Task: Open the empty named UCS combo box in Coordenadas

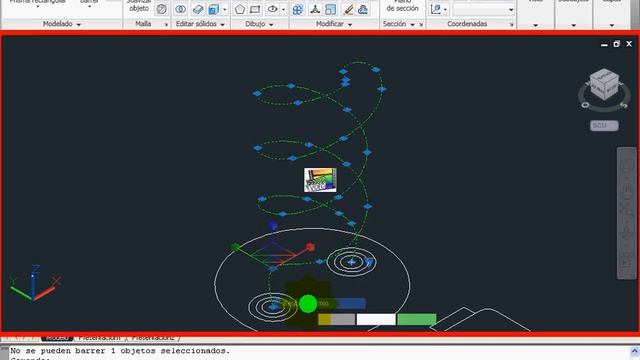Action: 483,9
